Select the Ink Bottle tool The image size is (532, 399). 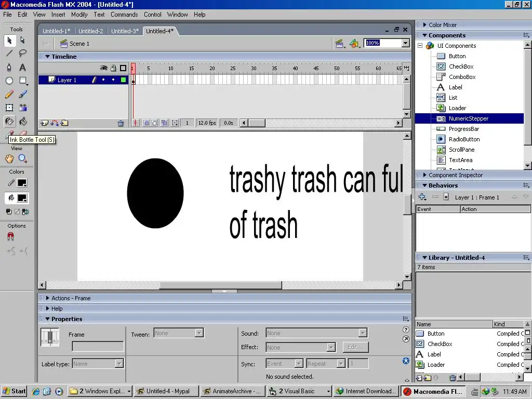coord(9,121)
